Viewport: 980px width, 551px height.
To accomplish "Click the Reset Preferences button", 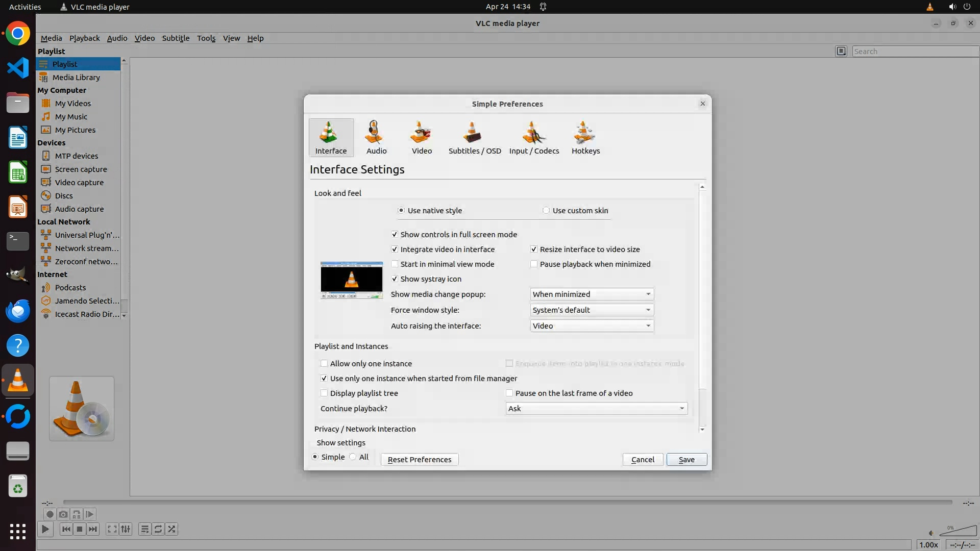I will 419,460.
